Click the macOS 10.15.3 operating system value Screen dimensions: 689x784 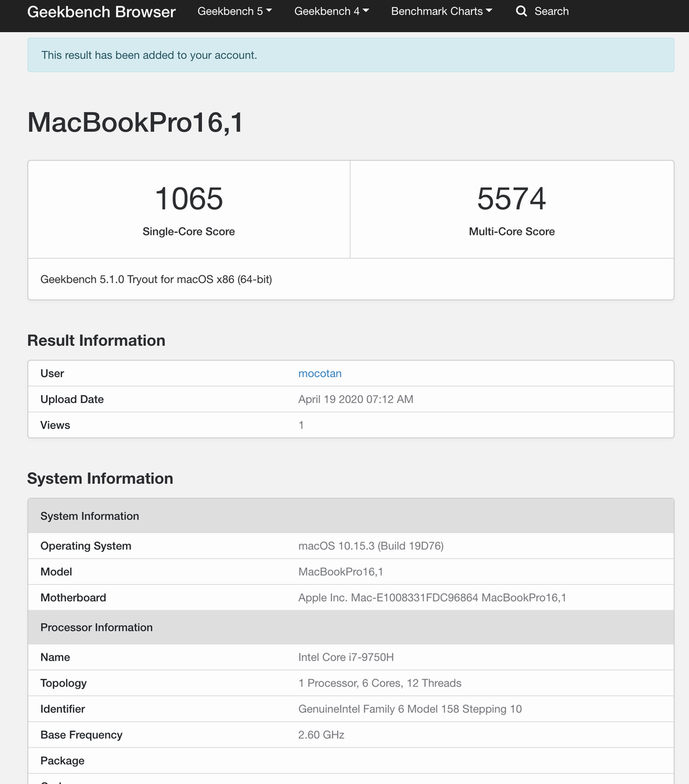pyautogui.click(x=371, y=546)
